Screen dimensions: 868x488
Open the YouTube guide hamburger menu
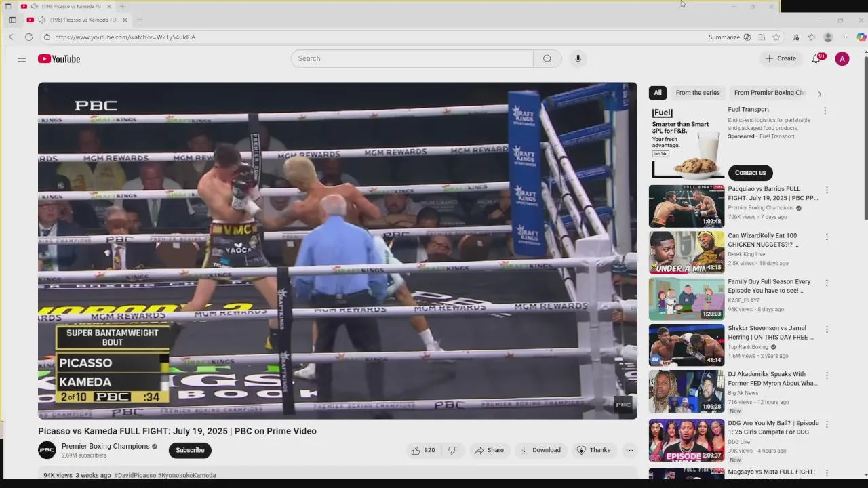point(22,59)
